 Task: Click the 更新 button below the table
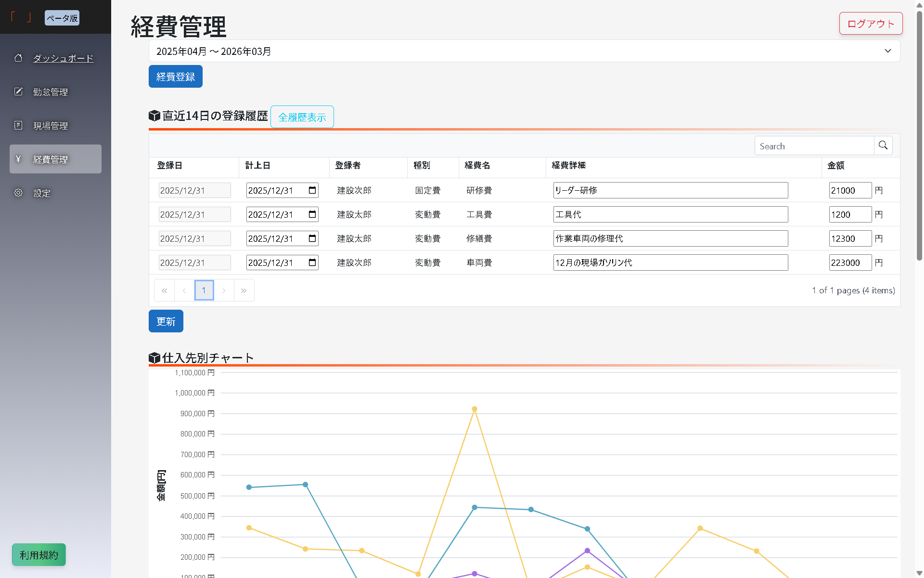point(166,321)
